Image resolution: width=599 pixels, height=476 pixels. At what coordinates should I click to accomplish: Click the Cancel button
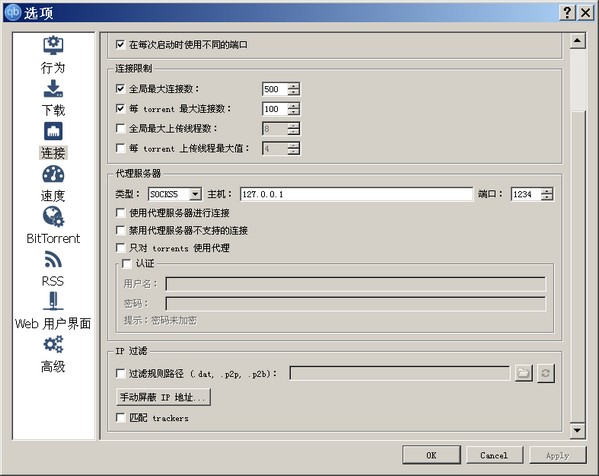point(494,455)
